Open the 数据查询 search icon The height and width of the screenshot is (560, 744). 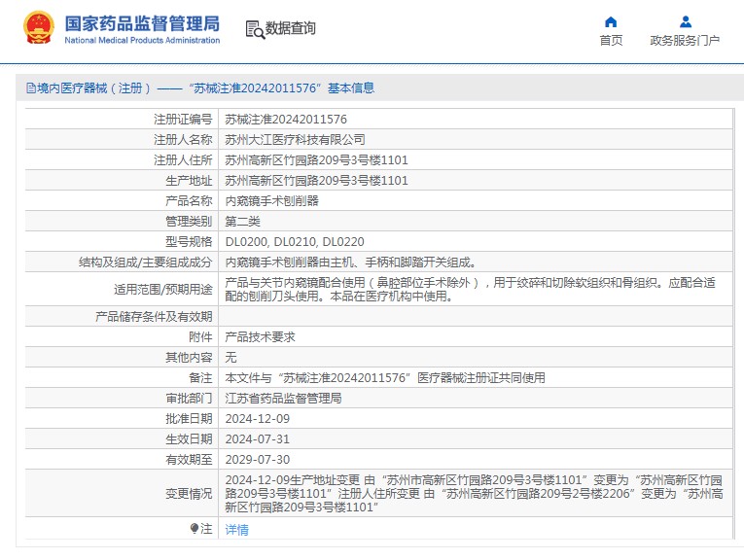point(255,29)
